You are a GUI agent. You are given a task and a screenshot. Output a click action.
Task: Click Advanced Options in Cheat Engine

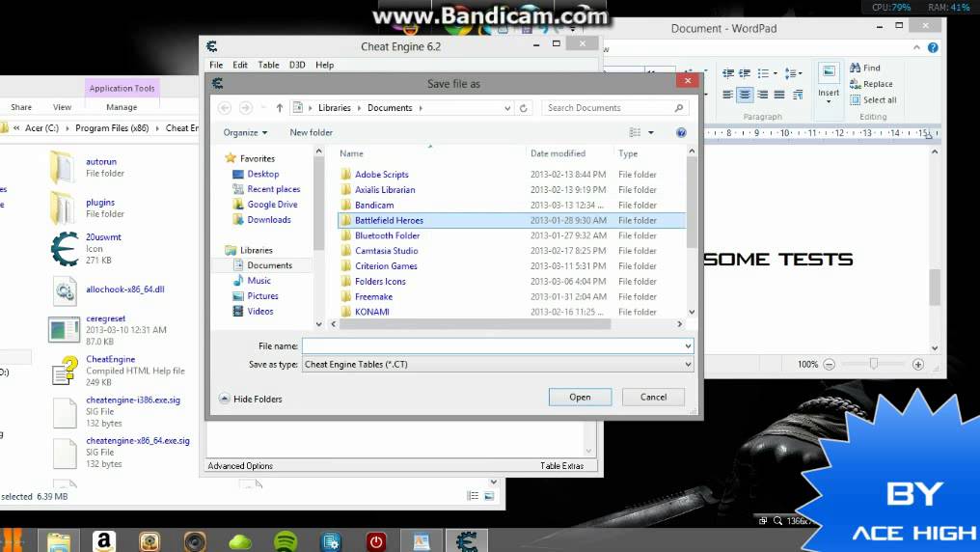coord(240,466)
